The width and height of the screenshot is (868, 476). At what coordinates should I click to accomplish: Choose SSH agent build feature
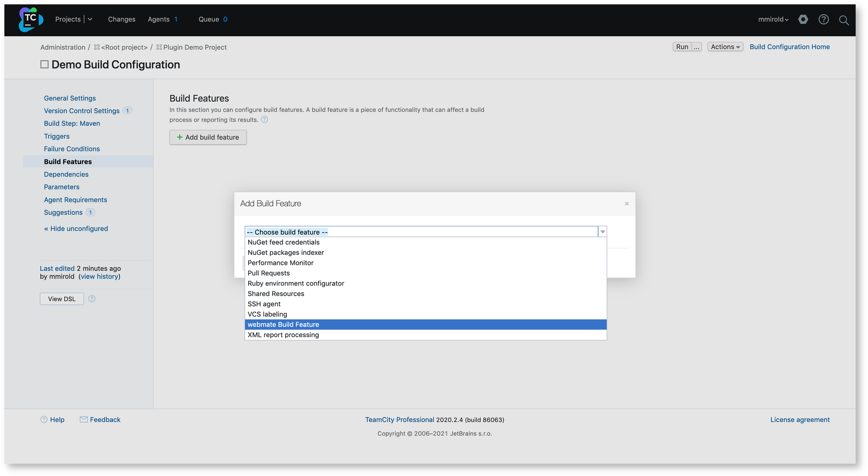click(426, 304)
